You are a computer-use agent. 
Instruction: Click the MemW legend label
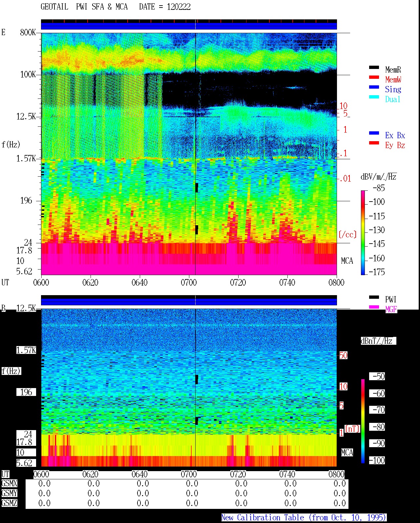click(393, 79)
